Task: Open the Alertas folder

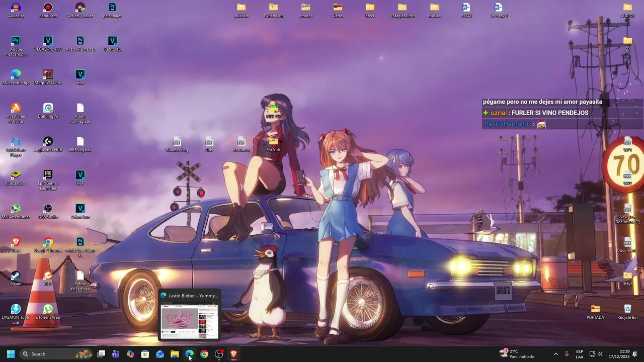Action: [338, 11]
